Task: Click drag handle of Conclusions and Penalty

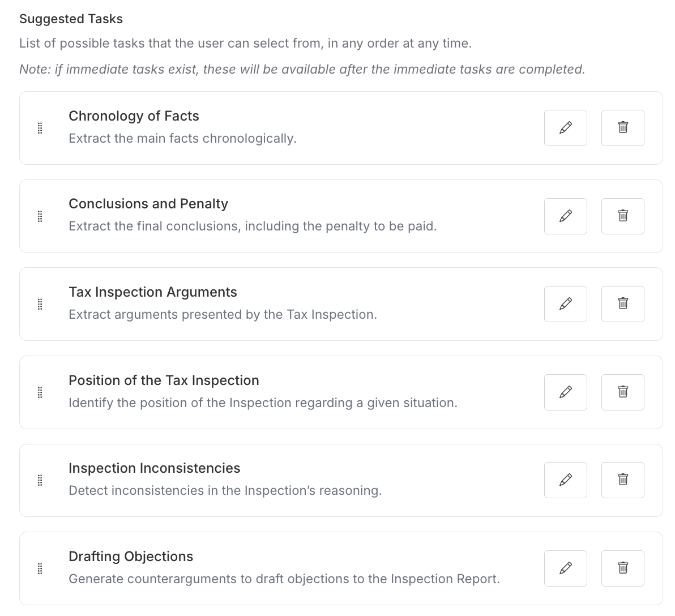Action: point(40,216)
